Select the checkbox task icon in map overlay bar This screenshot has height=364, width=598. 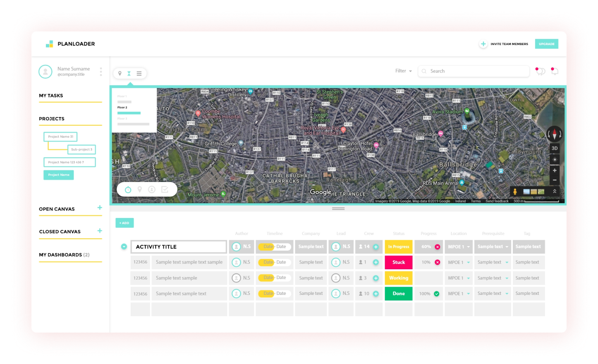pos(165,189)
